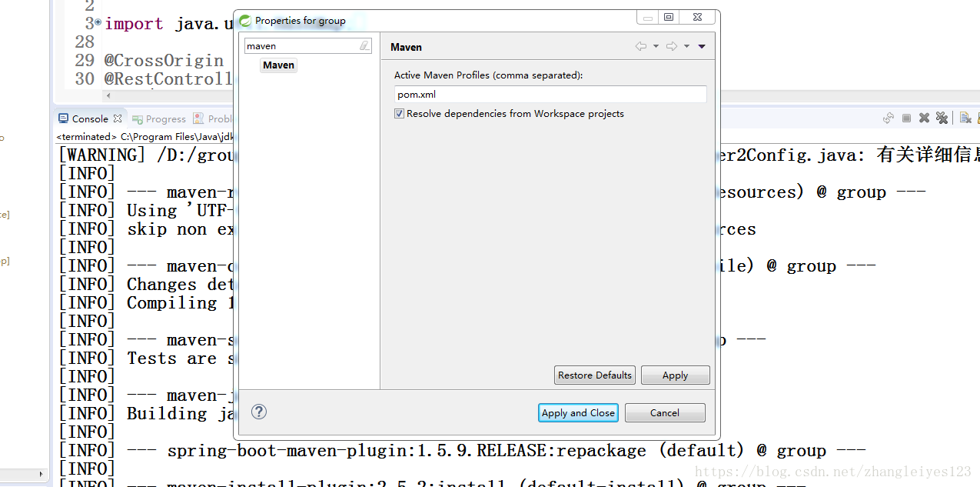Click the Terminate square icon in Console toolbar
Image resolution: width=980 pixels, height=487 pixels.
click(906, 118)
